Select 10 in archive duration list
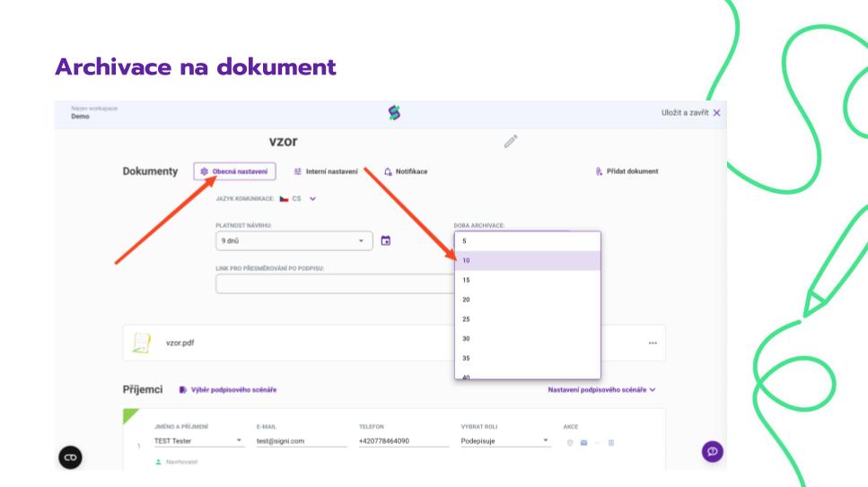The image size is (868, 487). click(527, 261)
